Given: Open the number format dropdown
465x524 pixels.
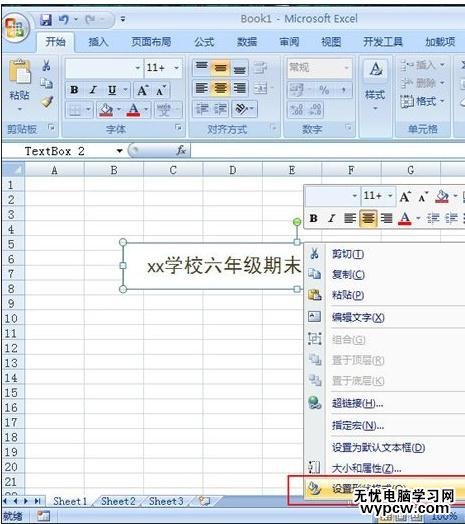Looking at the screenshot, I should tap(346, 68).
